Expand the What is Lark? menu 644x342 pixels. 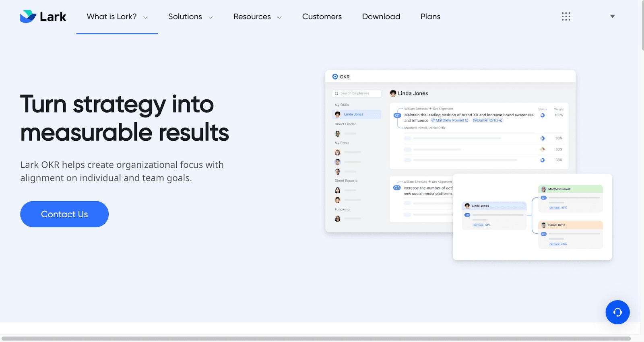[117, 16]
